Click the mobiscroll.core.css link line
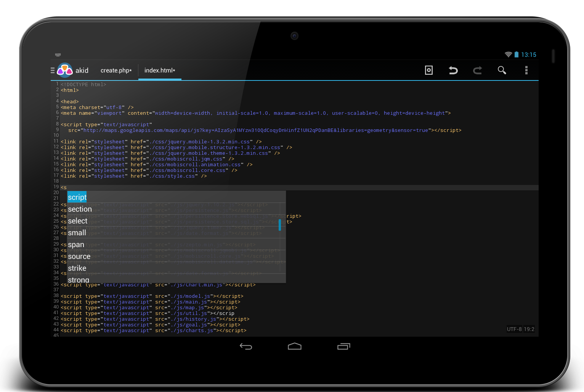The width and height of the screenshot is (584, 392). click(x=149, y=170)
